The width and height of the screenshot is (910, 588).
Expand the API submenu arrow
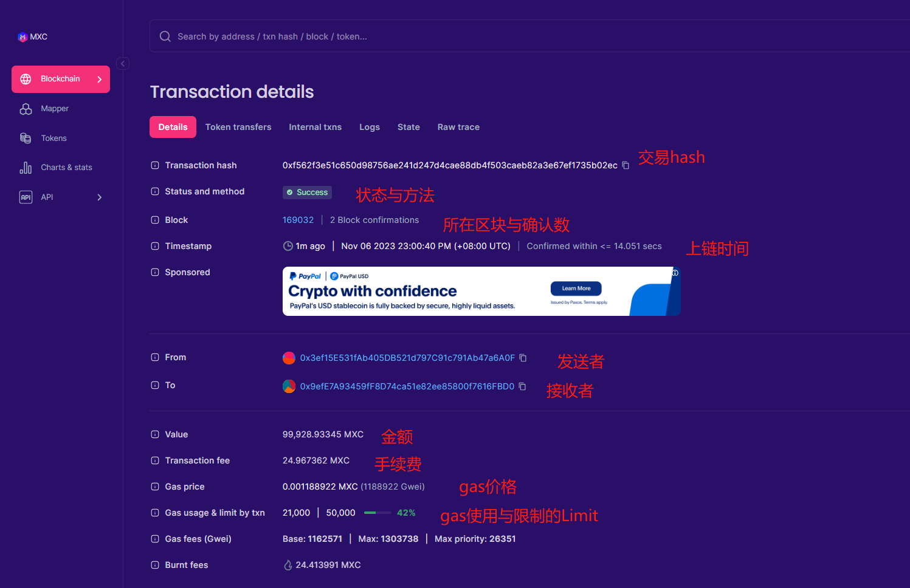(100, 197)
